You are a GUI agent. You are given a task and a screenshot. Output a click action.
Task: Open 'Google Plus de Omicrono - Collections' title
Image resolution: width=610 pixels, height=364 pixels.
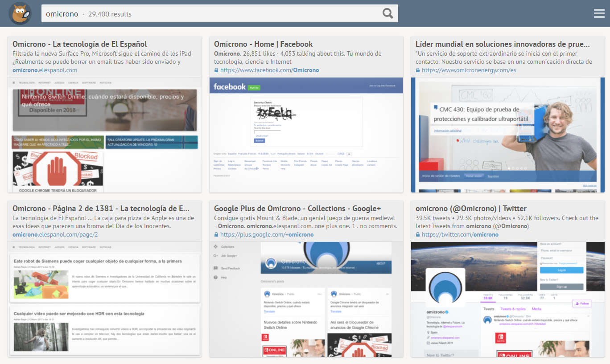[x=297, y=209]
